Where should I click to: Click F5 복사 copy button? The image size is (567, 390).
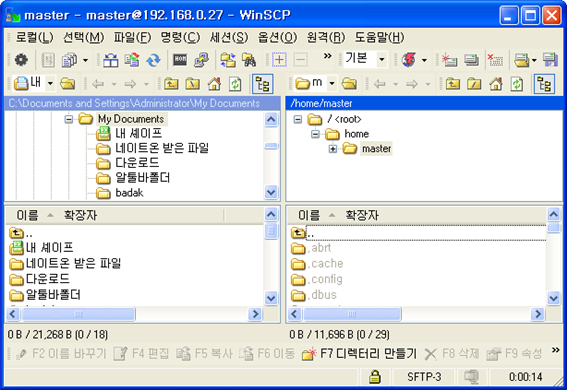coord(204,353)
